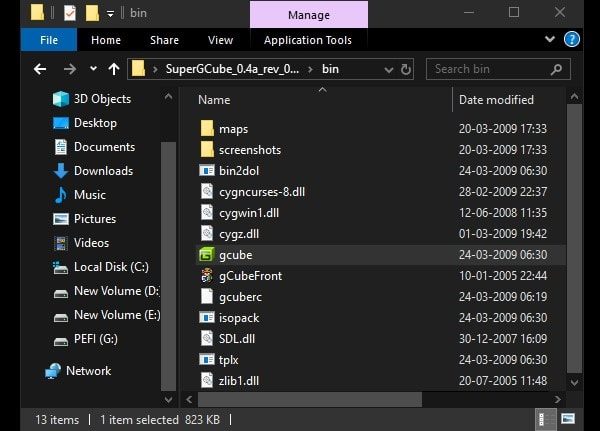Expand the ribbon with chevron
Screen dimensions: 600x431
click(550, 39)
